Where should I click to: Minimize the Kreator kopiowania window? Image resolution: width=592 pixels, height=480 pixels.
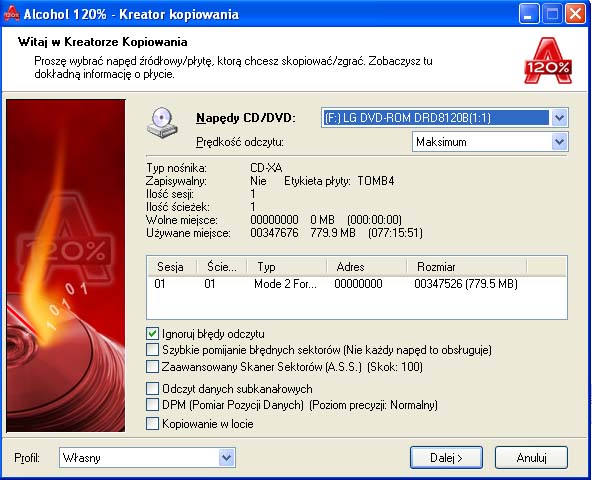(x=529, y=14)
